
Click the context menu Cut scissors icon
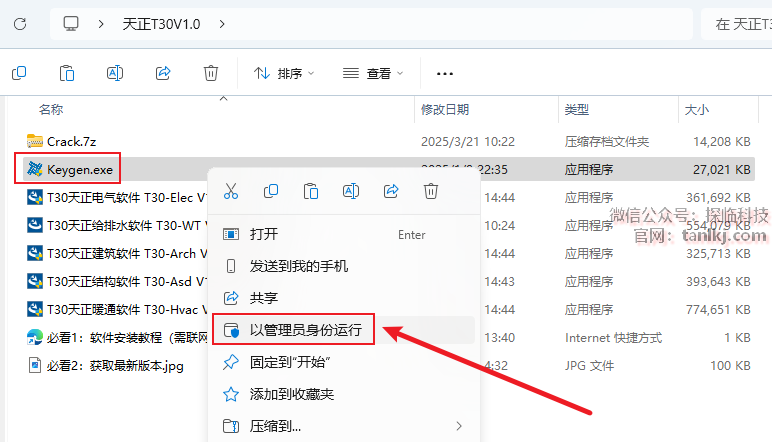coord(231,191)
